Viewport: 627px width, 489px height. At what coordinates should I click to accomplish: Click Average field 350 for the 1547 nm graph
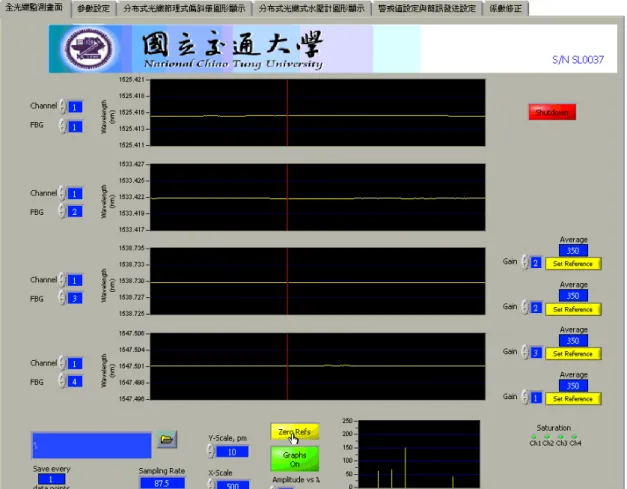(x=573, y=386)
